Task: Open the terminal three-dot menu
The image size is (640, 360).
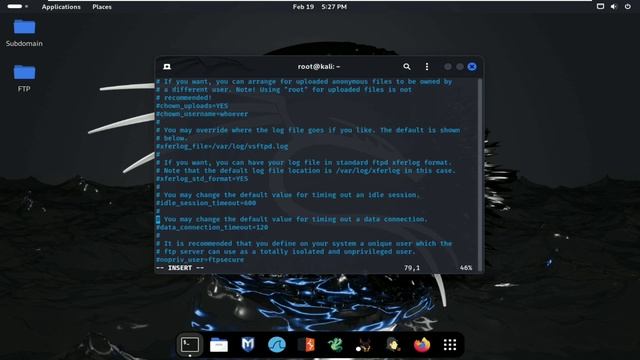Action: (x=427, y=67)
